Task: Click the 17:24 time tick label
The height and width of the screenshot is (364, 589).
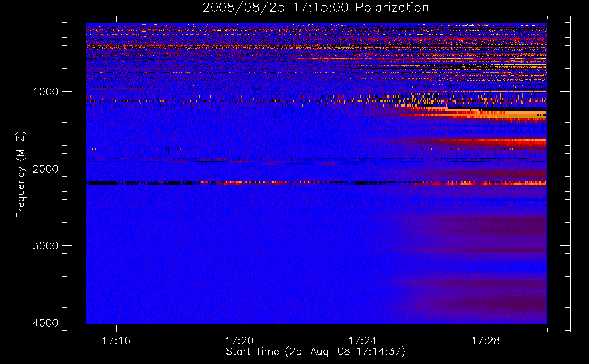Action: [x=363, y=341]
